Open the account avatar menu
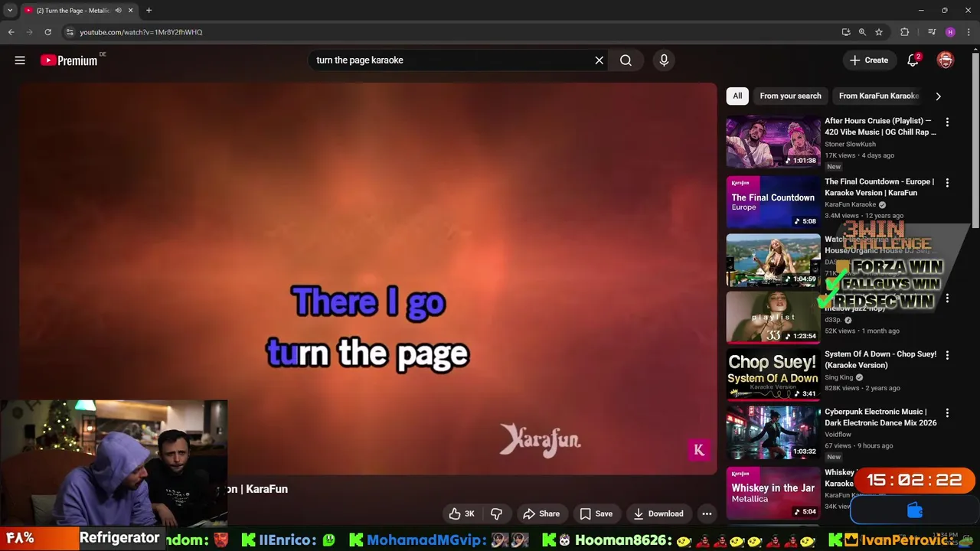 (x=946, y=60)
